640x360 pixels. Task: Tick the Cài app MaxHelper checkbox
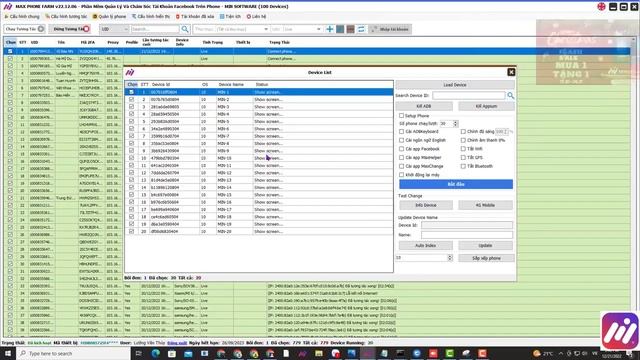402,157
